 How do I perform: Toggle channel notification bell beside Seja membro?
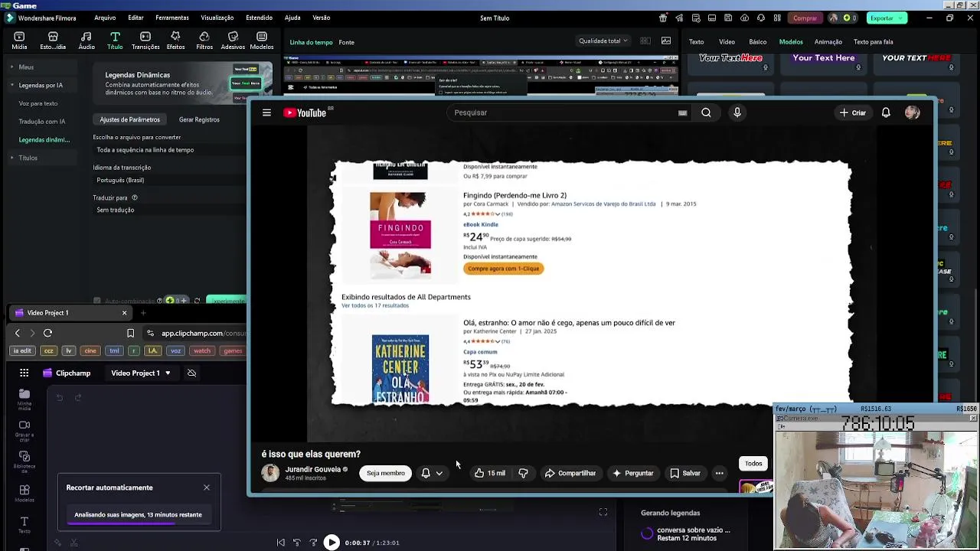pyautogui.click(x=432, y=473)
